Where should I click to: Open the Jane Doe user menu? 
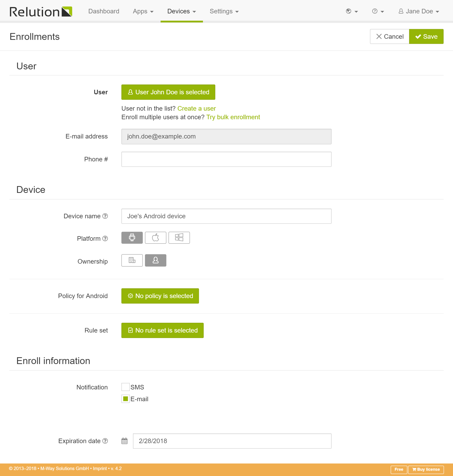pyautogui.click(x=419, y=11)
